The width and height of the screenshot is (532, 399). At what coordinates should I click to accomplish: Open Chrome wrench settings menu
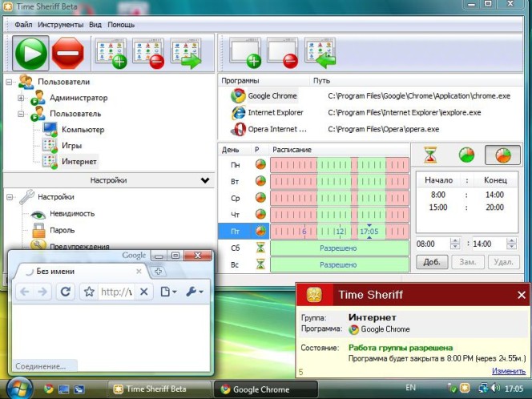195,292
